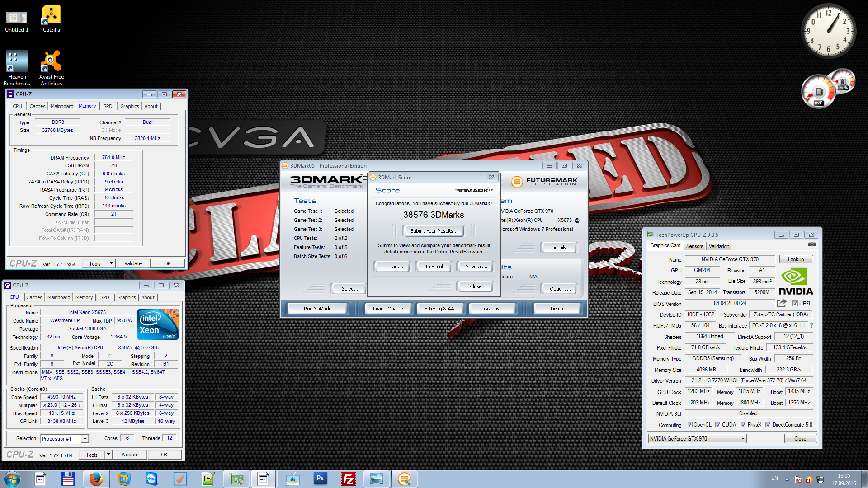The width and height of the screenshot is (868, 488).
Task: Toggle the UEFI checkbox in GPU-Z
Action: (795, 304)
